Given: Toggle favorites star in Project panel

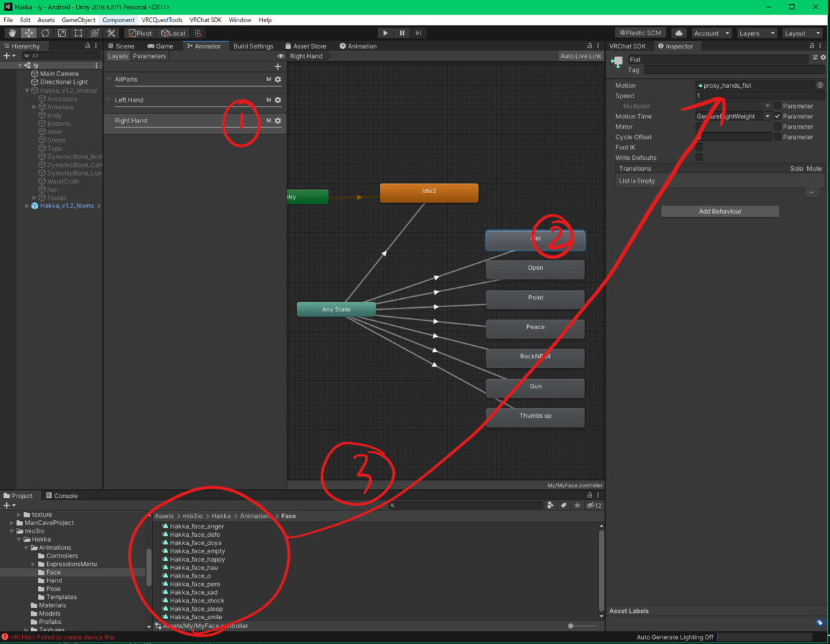Looking at the screenshot, I should [578, 506].
